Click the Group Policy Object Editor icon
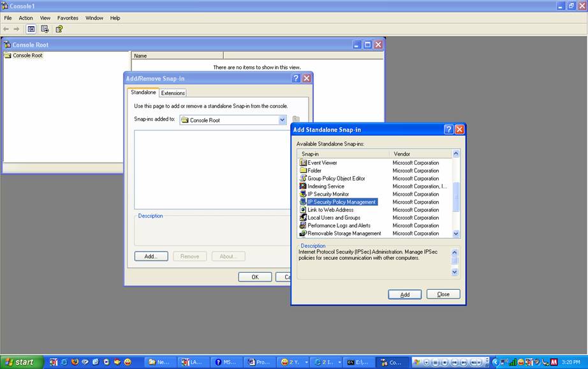Viewport: 588px width, 369px height. click(303, 179)
